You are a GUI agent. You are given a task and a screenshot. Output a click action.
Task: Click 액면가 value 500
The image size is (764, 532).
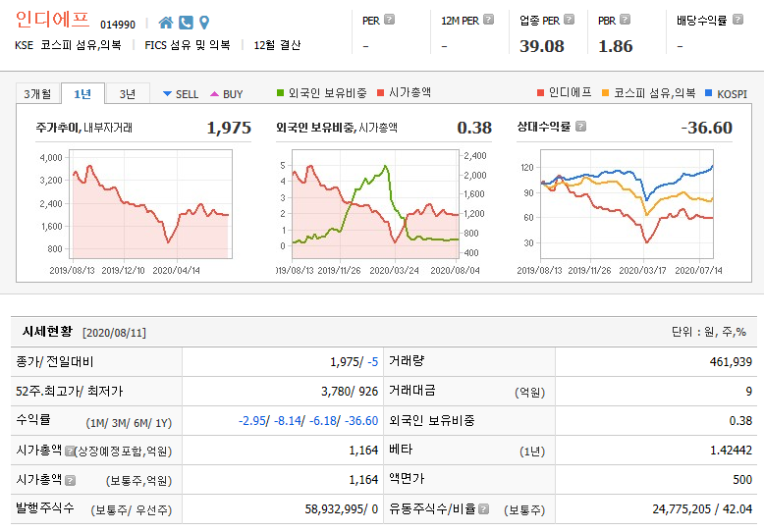pos(742,480)
